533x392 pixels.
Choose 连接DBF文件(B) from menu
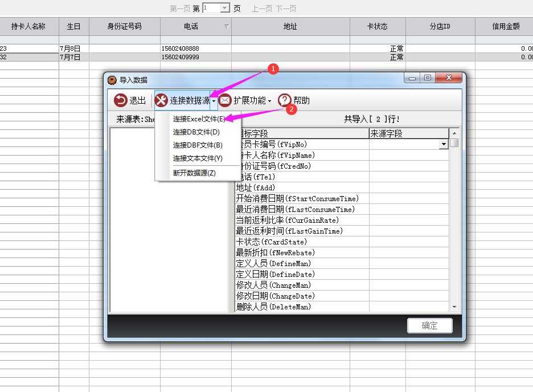tap(198, 145)
